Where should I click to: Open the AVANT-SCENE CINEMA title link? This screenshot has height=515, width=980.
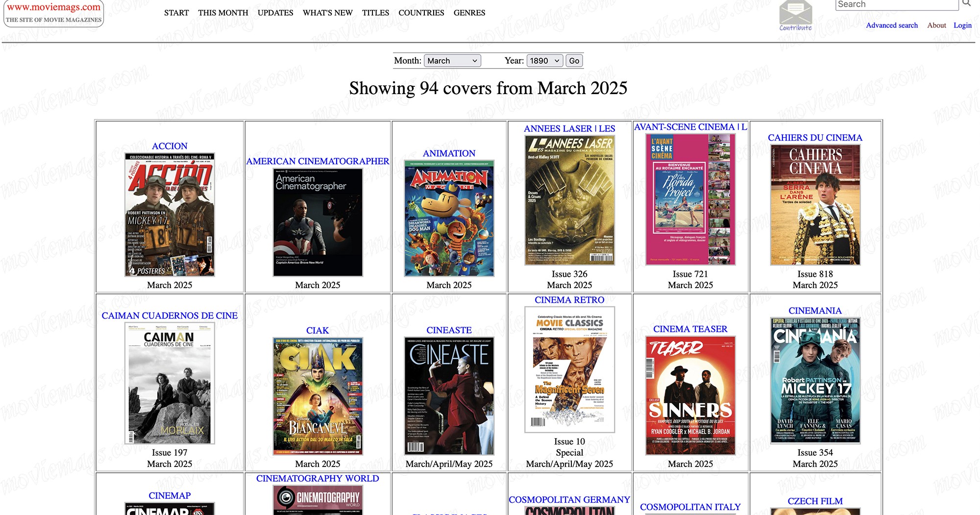(x=690, y=127)
